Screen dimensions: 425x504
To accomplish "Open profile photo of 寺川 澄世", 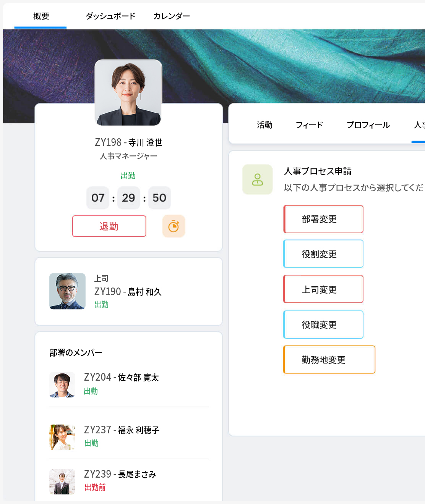I will pyautogui.click(x=128, y=92).
